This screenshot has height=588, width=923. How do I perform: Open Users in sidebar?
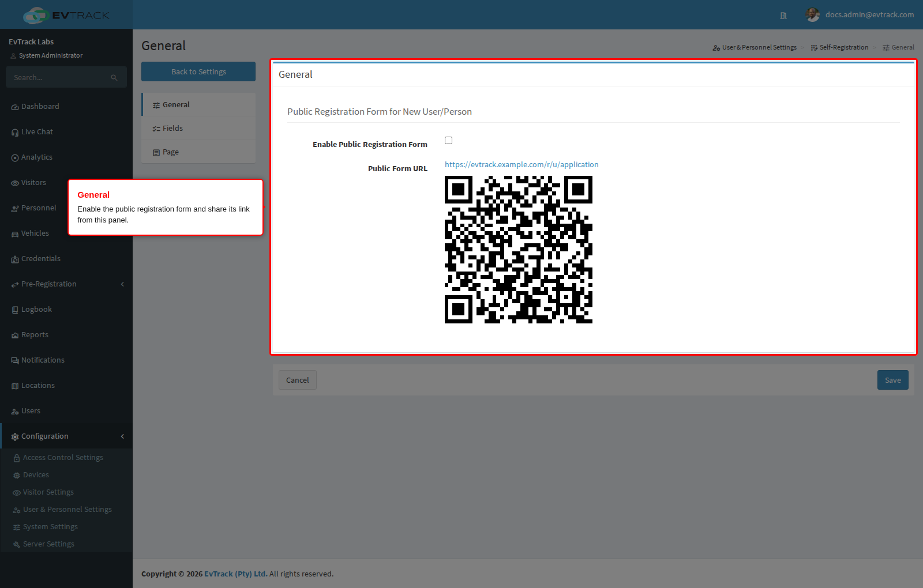click(66, 411)
